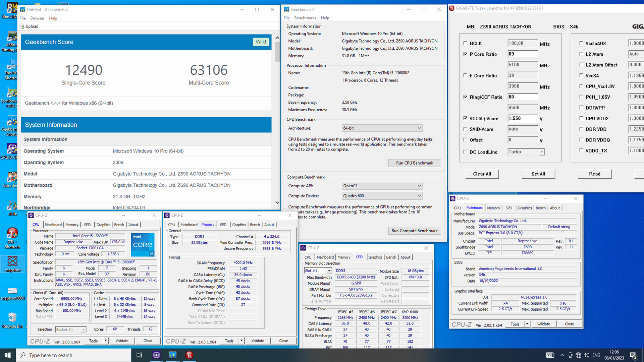Click the taskbar search box
644x362 pixels.
click(73, 355)
